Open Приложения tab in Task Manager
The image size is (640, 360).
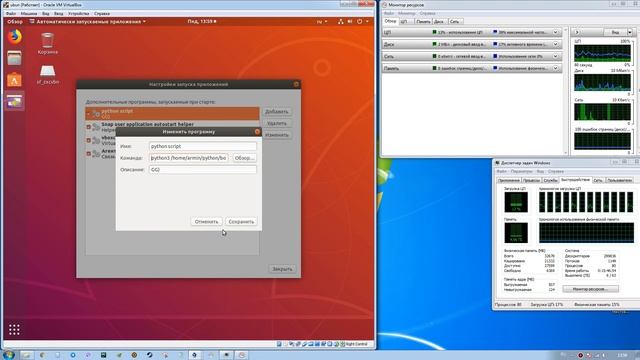509,180
